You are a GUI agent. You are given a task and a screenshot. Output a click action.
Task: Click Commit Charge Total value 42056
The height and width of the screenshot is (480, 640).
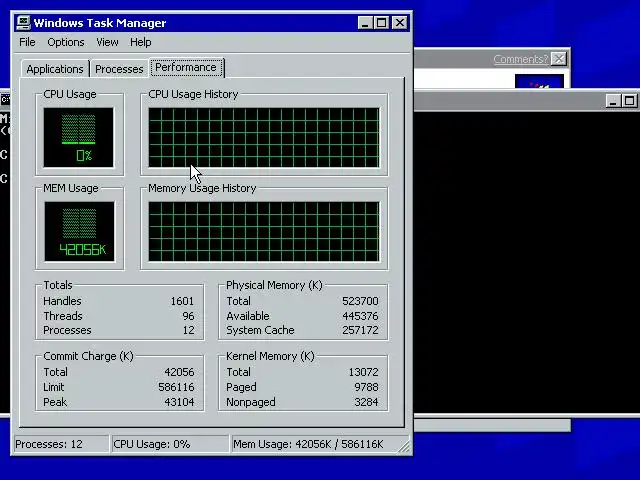[179, 372]
